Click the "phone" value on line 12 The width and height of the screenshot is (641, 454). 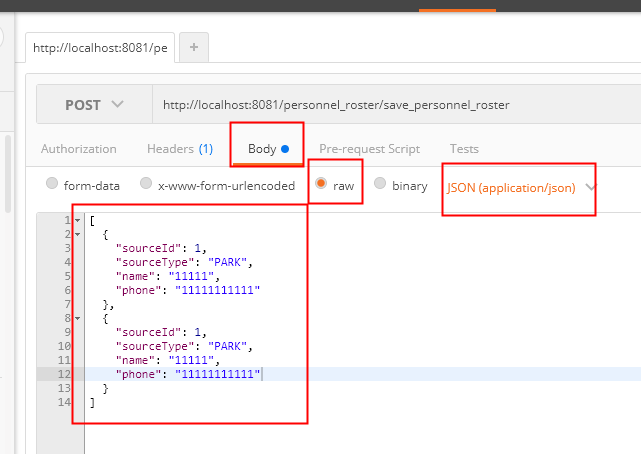(x=217, y=374)
